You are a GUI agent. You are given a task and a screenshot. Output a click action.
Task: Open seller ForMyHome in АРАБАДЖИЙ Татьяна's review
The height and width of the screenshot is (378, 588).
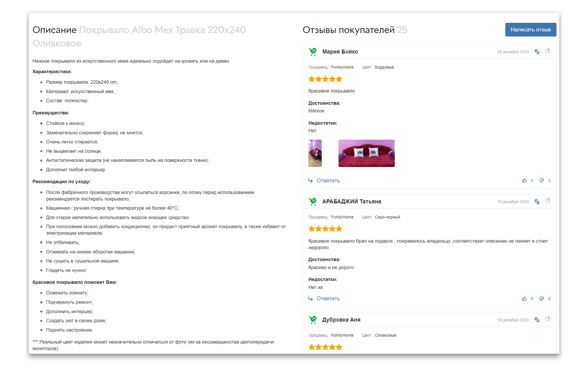tap(342, 217)
